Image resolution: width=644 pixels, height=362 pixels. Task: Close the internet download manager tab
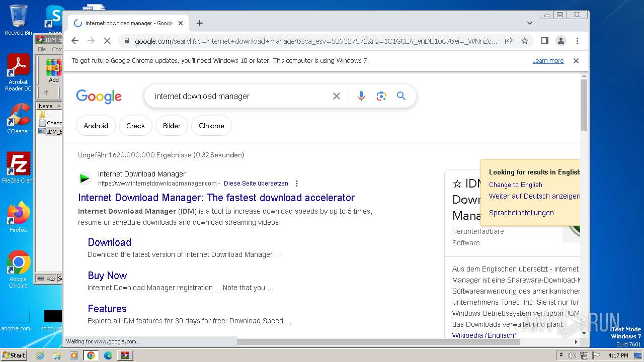181,23
